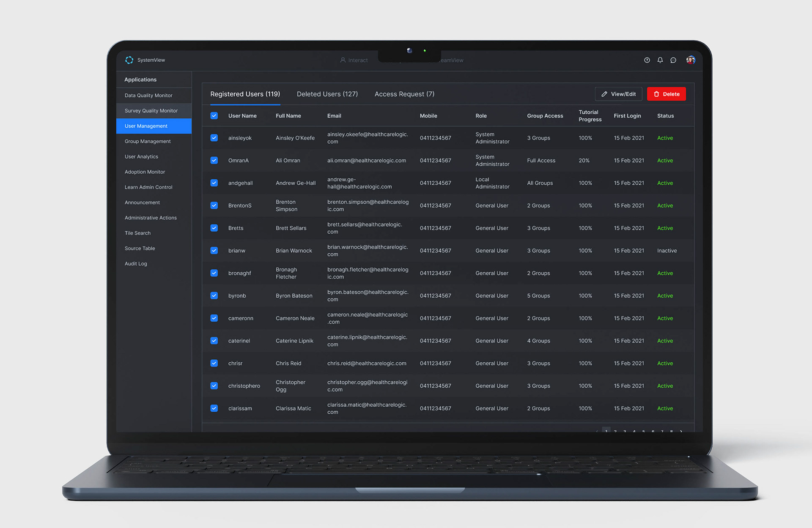The width and height of the screenshot is (812, 528).
Task: Click the Interact person icon
Action: pos(343,60)
